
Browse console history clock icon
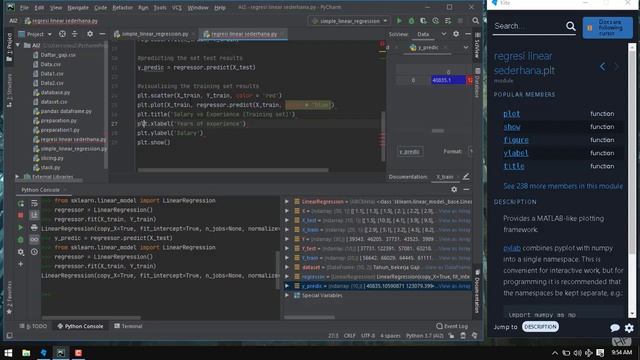[34, 252]
